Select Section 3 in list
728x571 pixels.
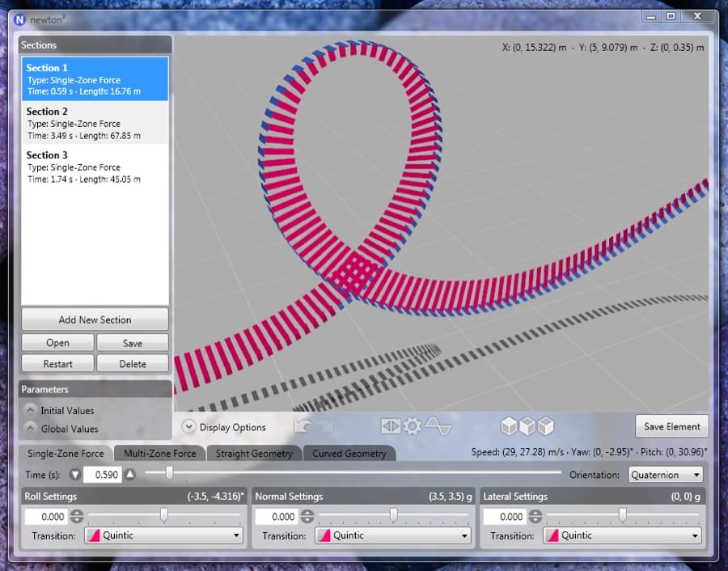tap(95, 167)
